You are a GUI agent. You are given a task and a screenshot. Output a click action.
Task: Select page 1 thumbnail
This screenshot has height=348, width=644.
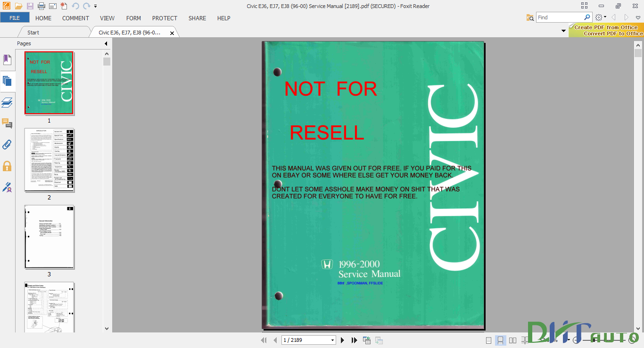pyautogui.click(x=49, y=83)
